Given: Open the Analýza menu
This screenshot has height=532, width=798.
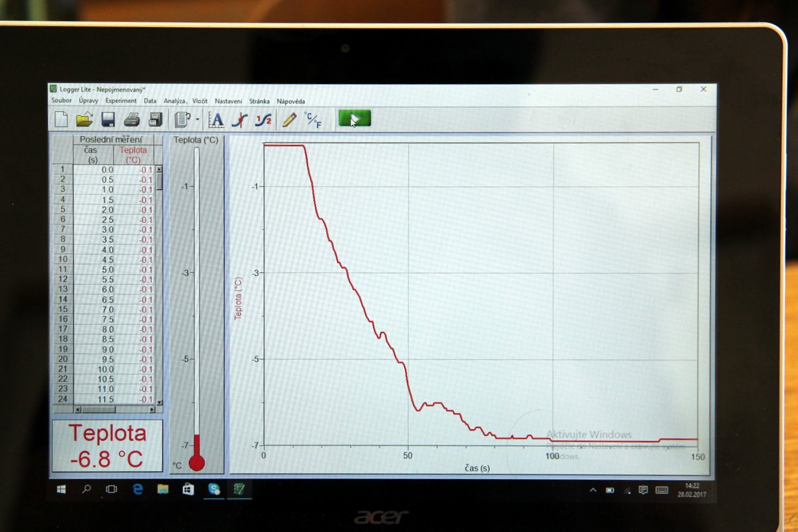Looking at the screenshot, I should 175,101.
